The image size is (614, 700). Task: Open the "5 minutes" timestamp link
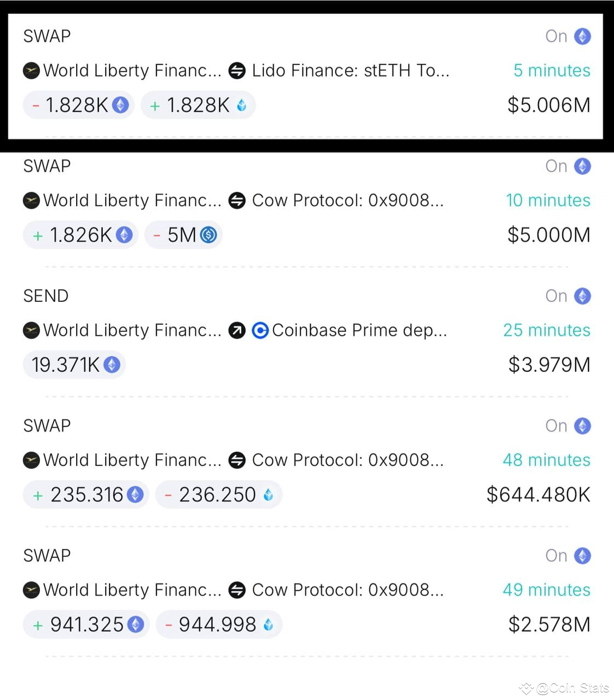click(552, 71)
